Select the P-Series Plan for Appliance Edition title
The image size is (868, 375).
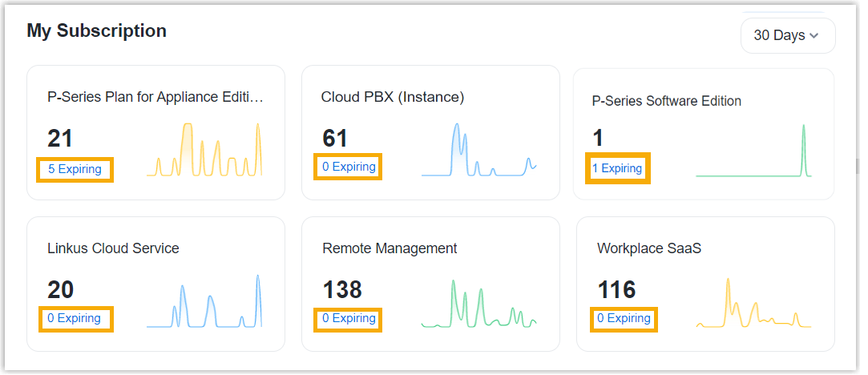[x=155, y=97]
